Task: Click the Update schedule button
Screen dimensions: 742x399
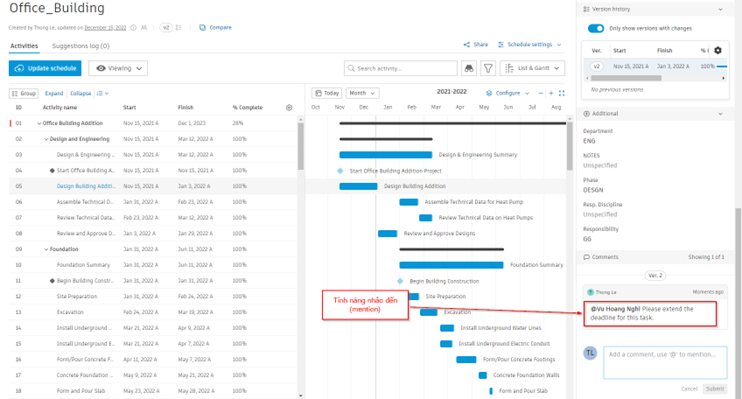Action: tap(45, 68)
